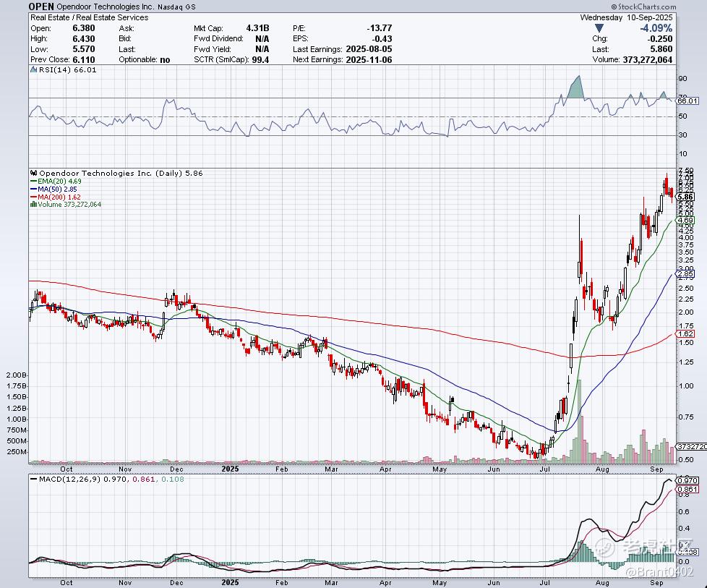Select the red MA(200) legend line
707x588 pixels.
pyautogui.click(x=34, y=197)
